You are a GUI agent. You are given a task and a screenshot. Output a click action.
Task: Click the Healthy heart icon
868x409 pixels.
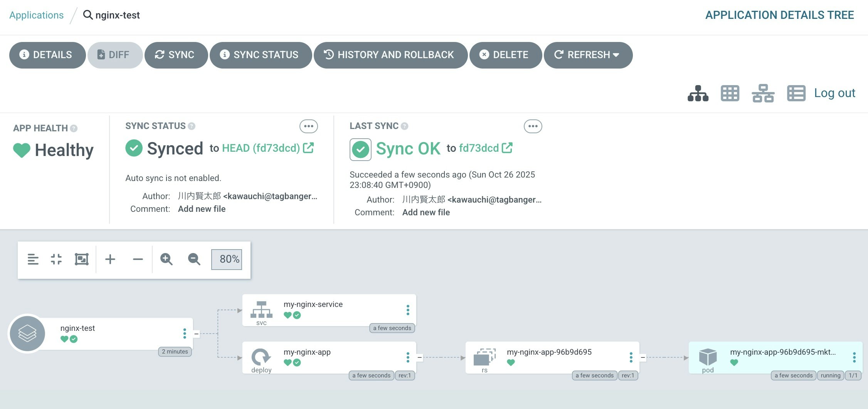[x=22, y=150]
